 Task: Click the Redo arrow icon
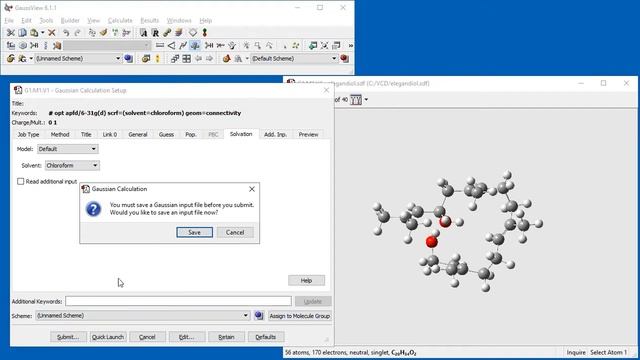click(77, 33)
